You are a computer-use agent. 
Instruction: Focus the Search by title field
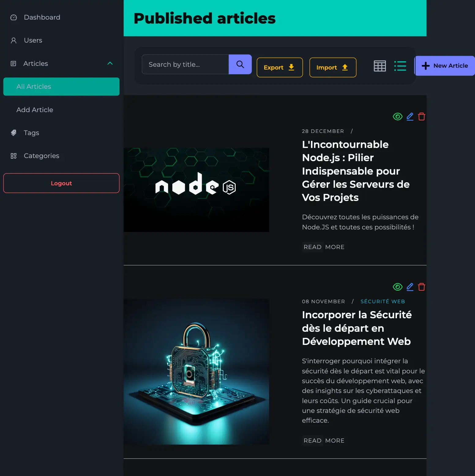point(185,64)
